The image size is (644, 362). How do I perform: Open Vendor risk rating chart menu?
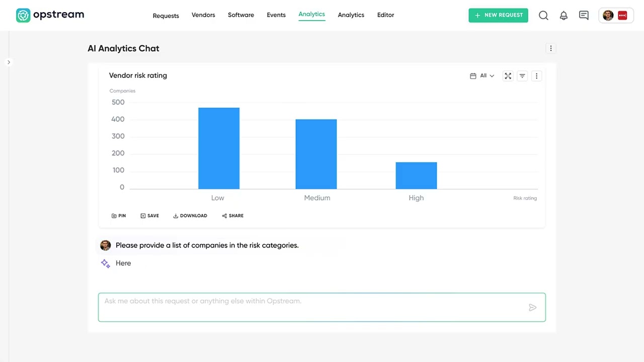tap(536, 76)
